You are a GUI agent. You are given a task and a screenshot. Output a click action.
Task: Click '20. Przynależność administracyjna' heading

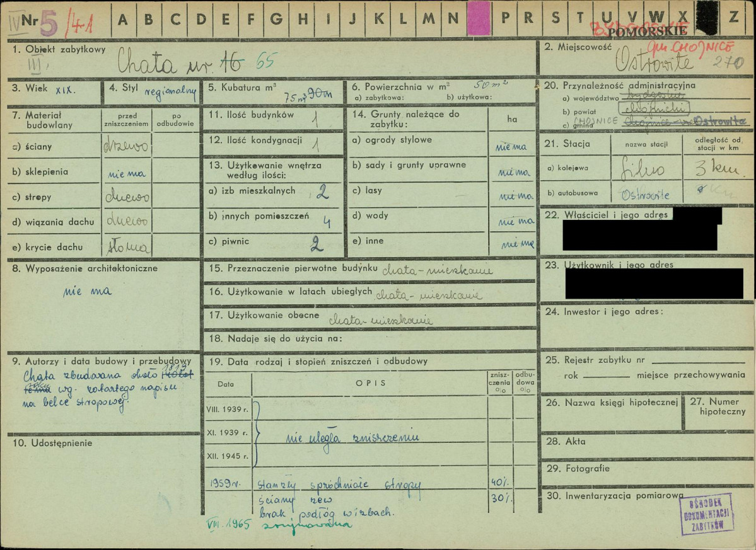click(x=620, y=86)
